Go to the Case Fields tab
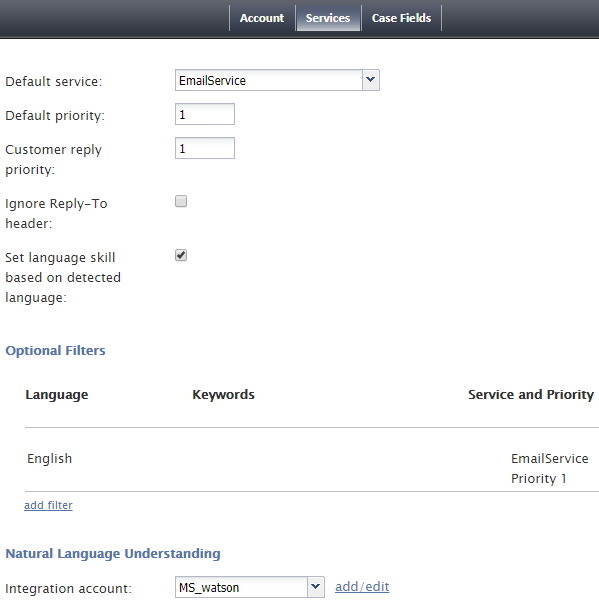The height and width of the screenshot is (615, 599). click(x=401, y=18)
